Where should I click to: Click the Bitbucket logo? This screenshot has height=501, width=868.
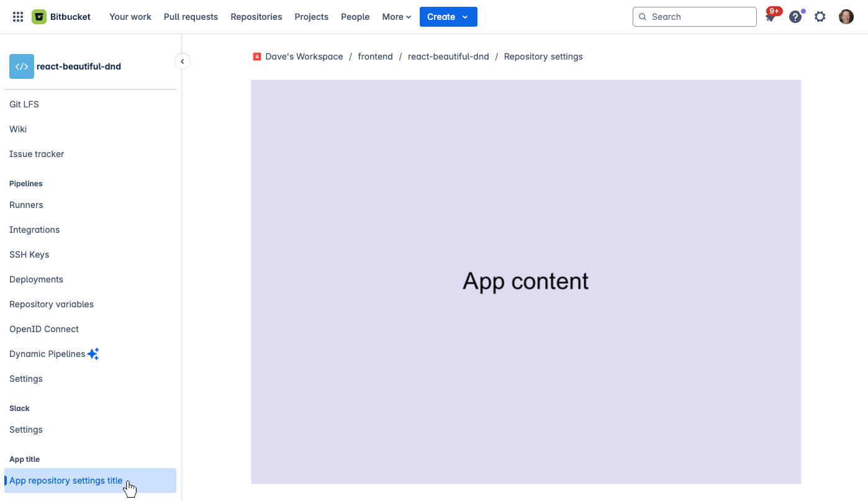[x=61, y=17]
